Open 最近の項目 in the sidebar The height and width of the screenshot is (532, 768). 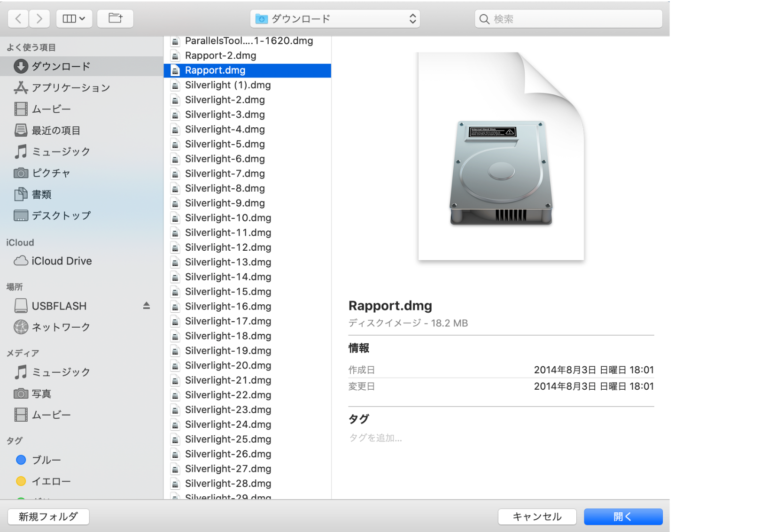(x=55, y=131)
